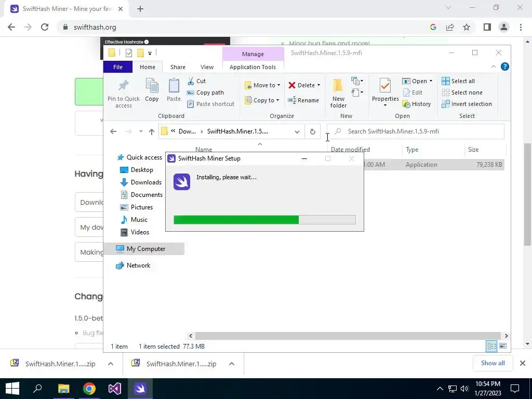Go up one folder level
Screen dimensions: 532x399
[151, 131]
